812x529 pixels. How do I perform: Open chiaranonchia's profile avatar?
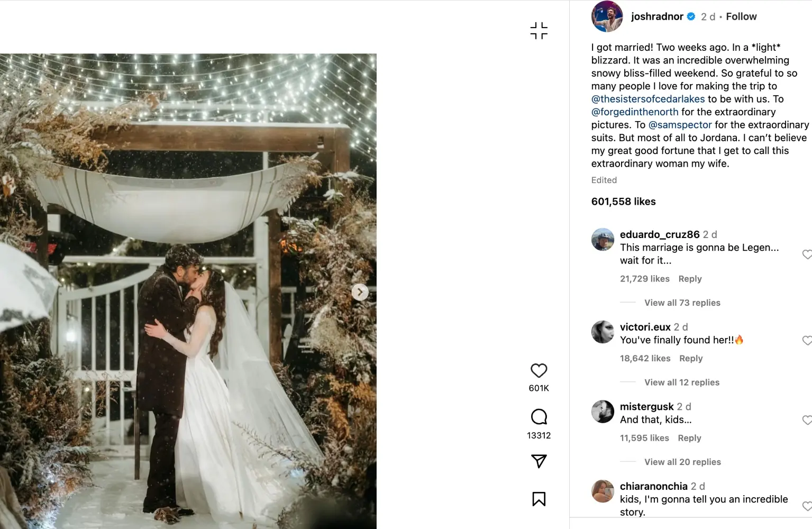click(603, 491)
